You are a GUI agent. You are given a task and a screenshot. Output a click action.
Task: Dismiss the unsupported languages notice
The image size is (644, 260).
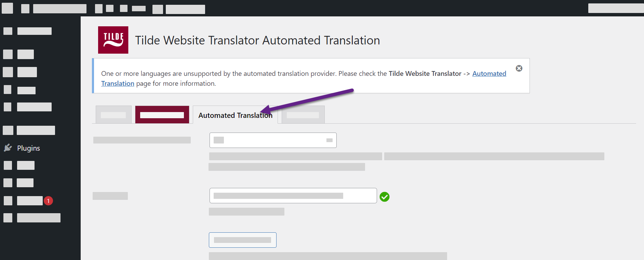point(519,68)
